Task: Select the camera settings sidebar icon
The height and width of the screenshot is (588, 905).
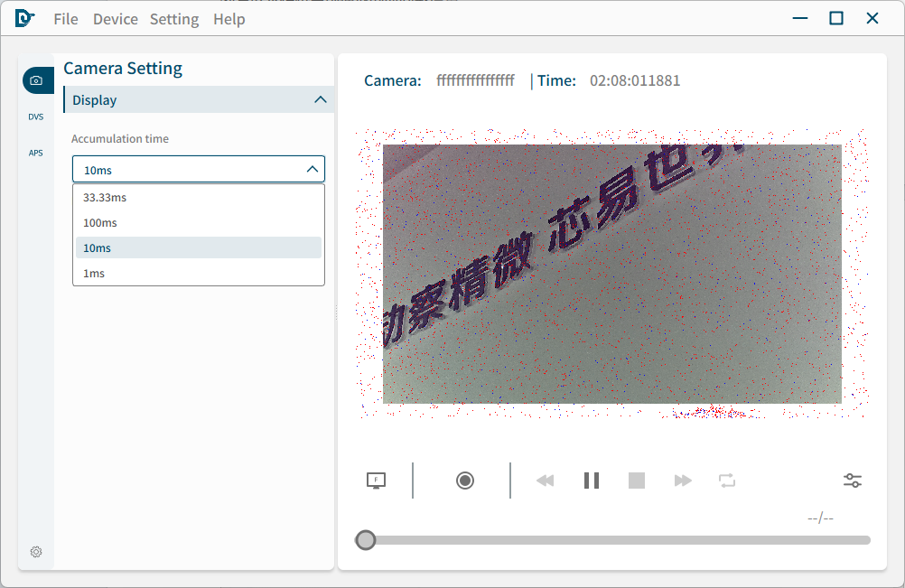Action: 37,79
